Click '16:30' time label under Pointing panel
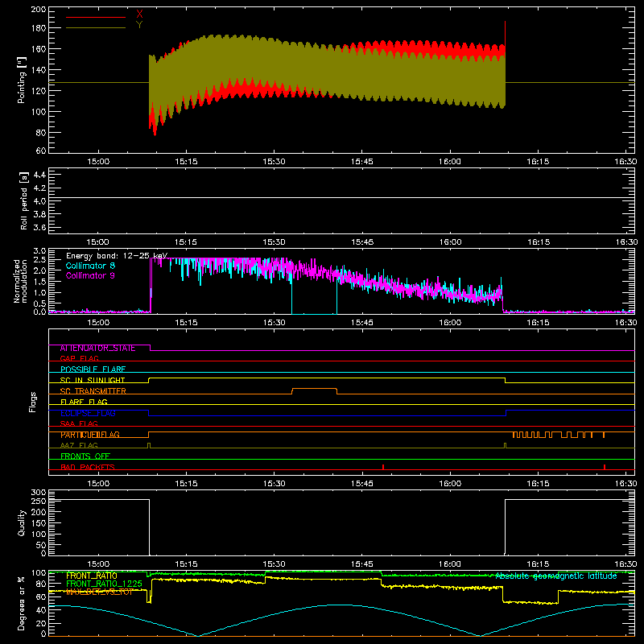Image resolution: width=644 pixels, height=644 pixels. click(x=625, y=162)
